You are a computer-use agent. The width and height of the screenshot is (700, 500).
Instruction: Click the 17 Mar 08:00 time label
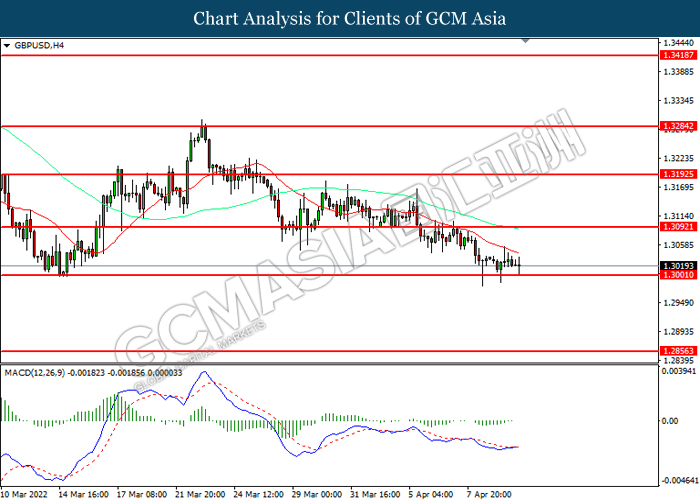142,494
